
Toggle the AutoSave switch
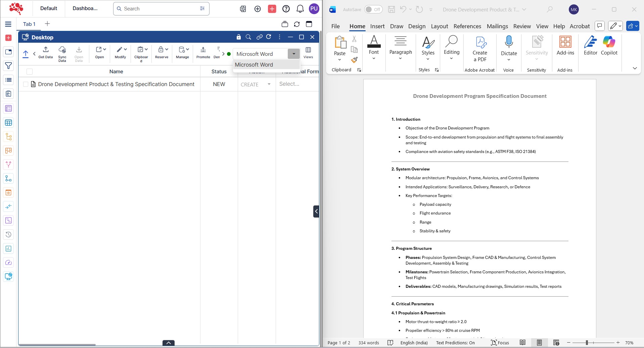pos(373,9)
